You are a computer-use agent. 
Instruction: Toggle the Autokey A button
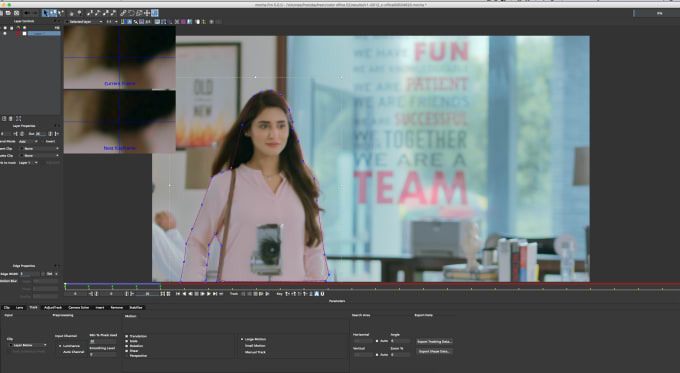316,294
